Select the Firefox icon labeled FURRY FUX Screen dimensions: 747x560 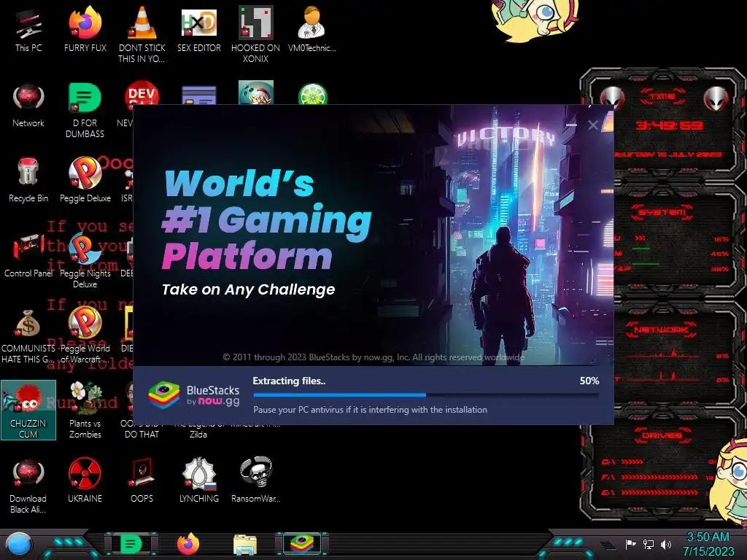click(x=85, y=30)
